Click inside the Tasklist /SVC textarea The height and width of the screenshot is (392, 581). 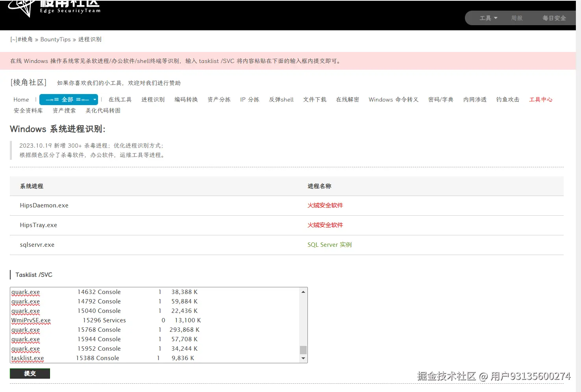(x=159, y=325)
